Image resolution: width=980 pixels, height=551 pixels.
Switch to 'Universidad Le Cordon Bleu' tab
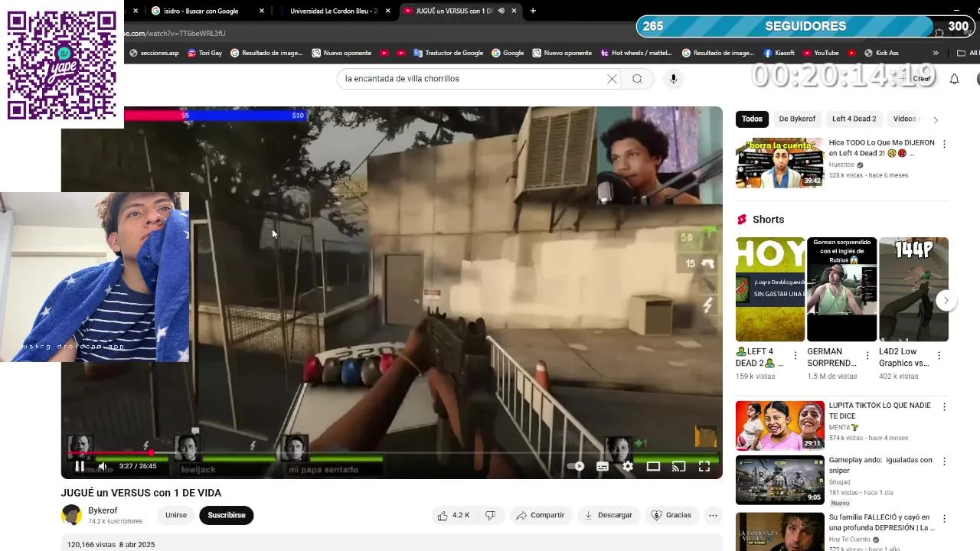[x=333, y=11]
